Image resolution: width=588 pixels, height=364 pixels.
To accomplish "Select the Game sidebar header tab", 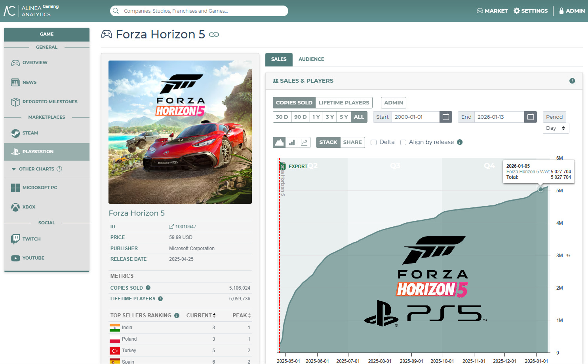I will pos(47,34).
